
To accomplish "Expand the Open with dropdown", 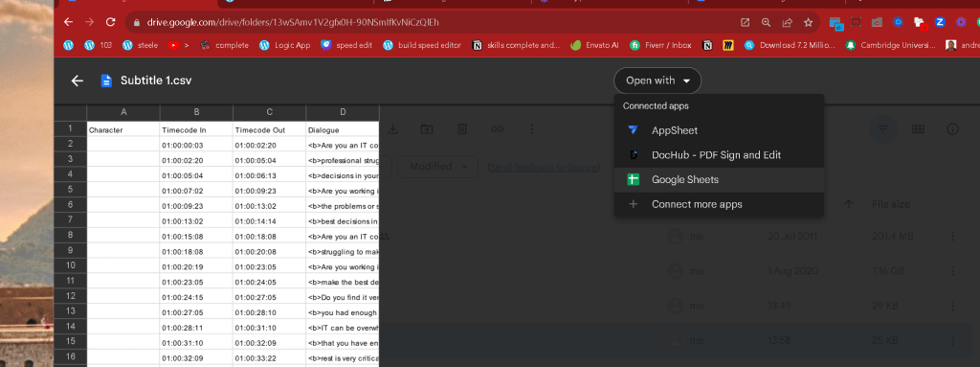I will 657,80.
